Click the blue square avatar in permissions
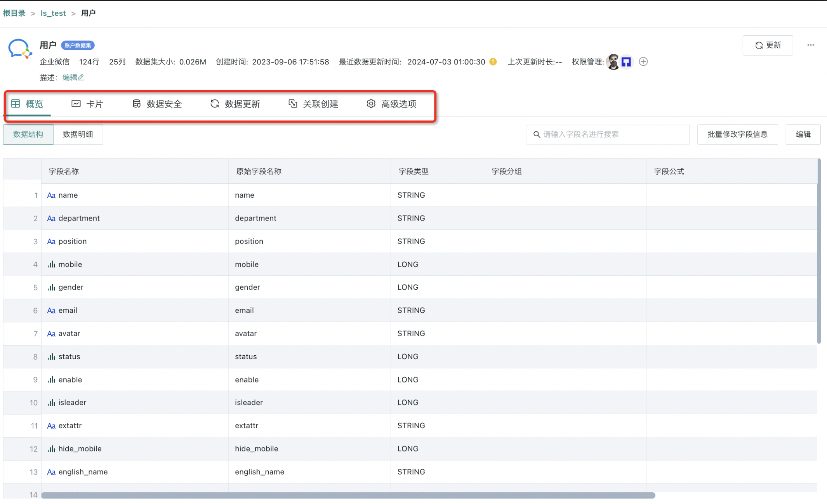 tap(626, 62)
